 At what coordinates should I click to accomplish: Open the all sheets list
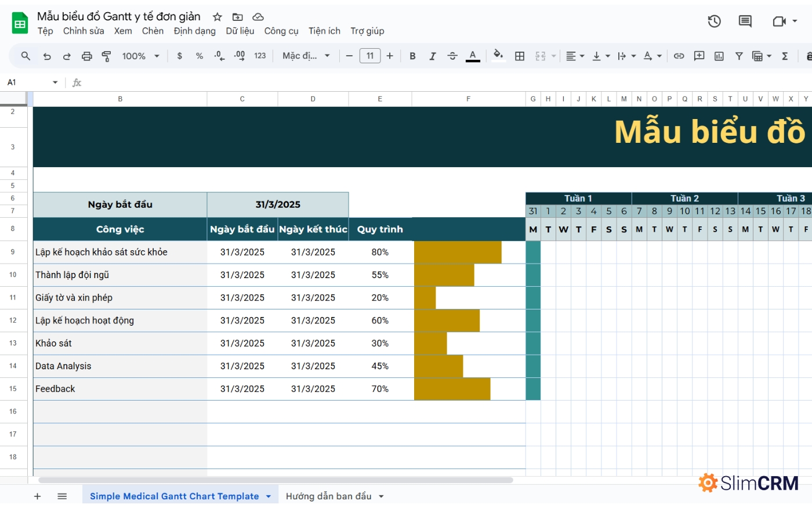62,496
